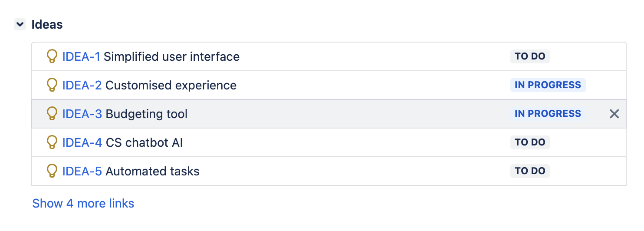Image resolution: width=644 pixels, height=231 pixels.
Task: Open TO DO status of CS chatbot AI
Action: pyautogui.click(x=530, y=142)
